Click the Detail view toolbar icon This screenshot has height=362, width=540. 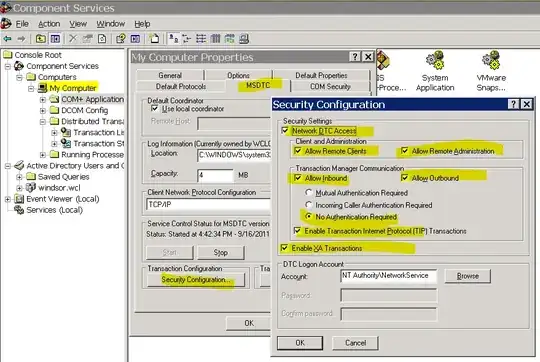pyautogui.click(x=215, y=39)
